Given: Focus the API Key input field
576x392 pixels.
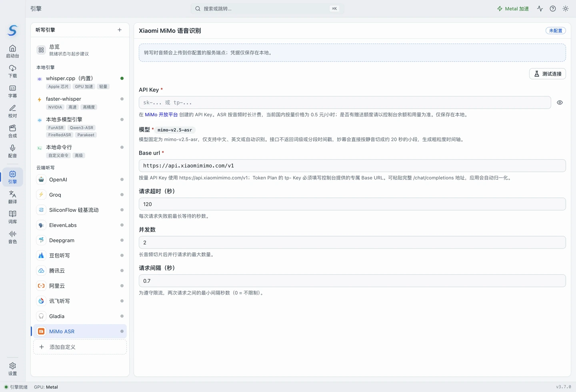Looking at the screenshot, I should (345, 103).
